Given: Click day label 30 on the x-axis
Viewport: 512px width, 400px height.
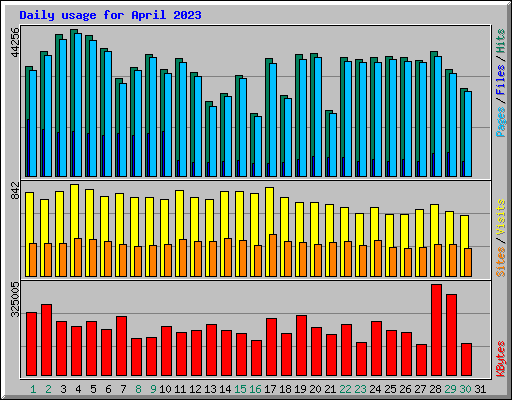Looking at the screenshot, I should click(x=465, y=389).
